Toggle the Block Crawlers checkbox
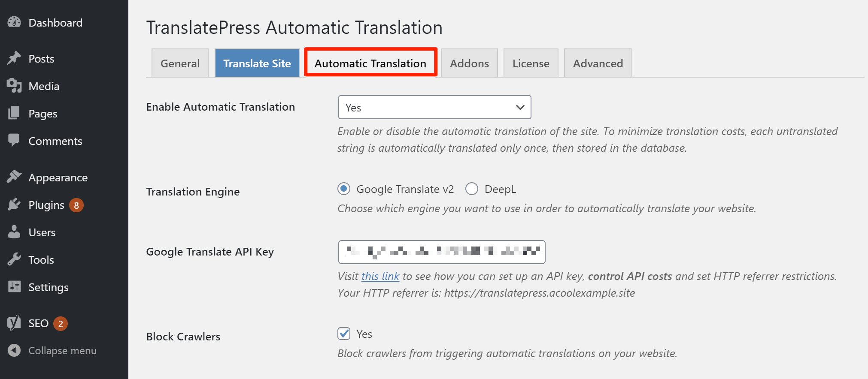This screenshot has width=868, height=379. point(344,334)
